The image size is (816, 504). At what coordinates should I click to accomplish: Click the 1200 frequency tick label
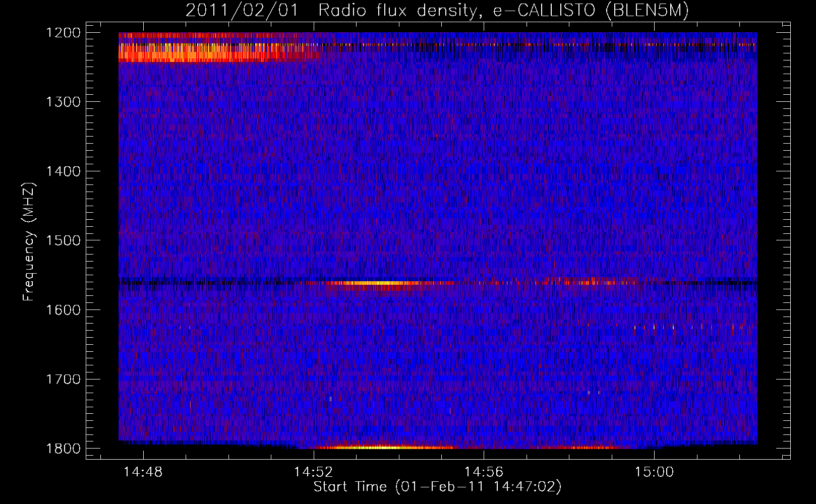click(63, 33)
